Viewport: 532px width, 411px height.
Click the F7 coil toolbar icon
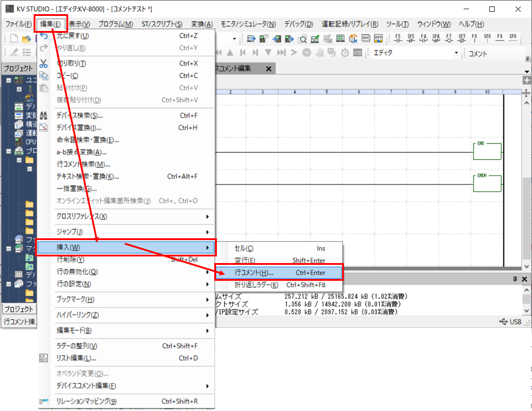tap(449, 38)
